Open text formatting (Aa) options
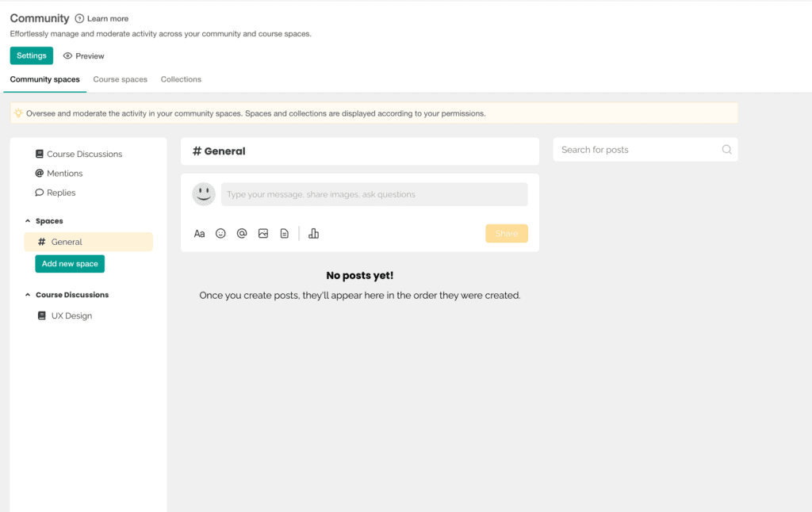Image resolution: width=812 pixels, height=512 pixels. (x=199, y=234)
